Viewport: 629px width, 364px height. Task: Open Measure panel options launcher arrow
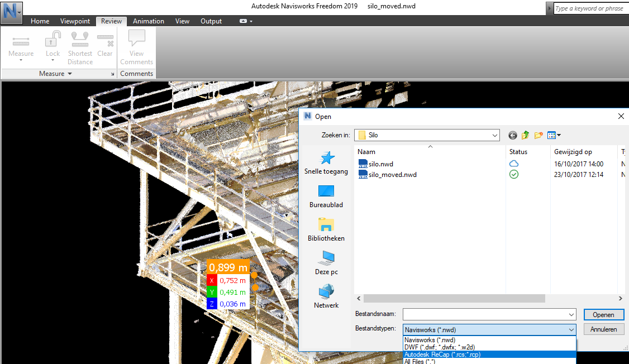point(113,74)
